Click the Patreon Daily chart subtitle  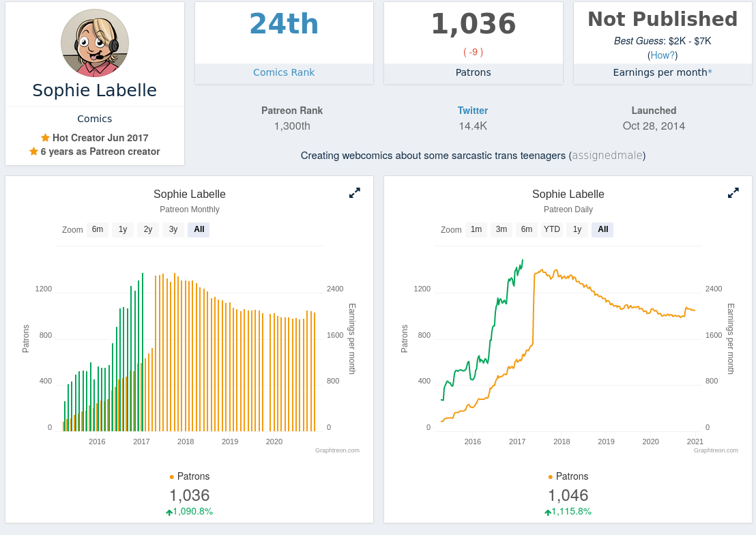pyautogui.click(x=568, y=209)
